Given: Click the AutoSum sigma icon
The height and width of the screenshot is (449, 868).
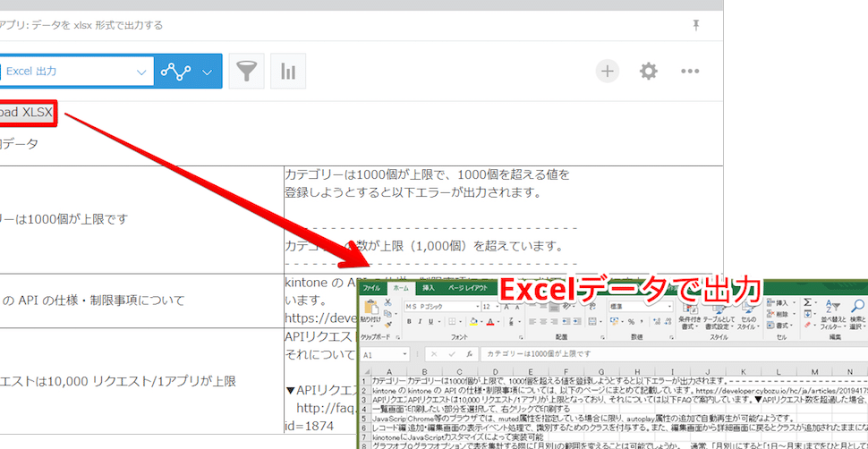Looking at the screenshot, I should pos(808,303).
